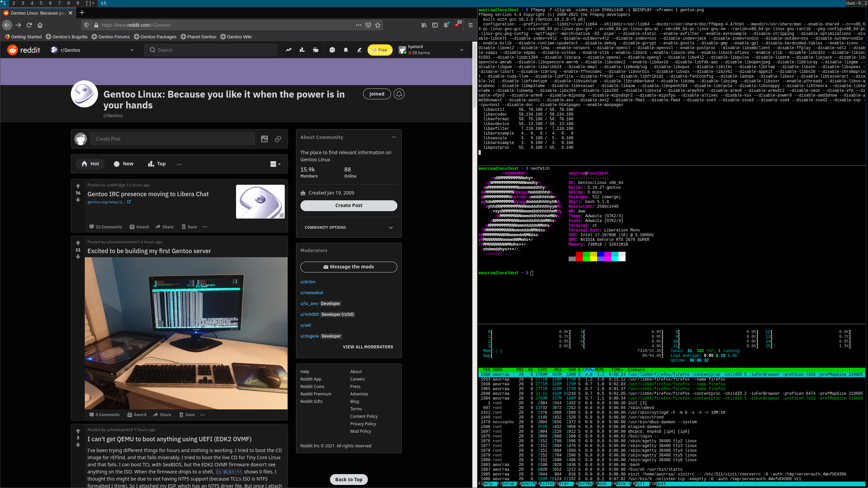Open the trending posts icon
The height and width of the screenshot is (488, 868).
click(x=289, y=50)
